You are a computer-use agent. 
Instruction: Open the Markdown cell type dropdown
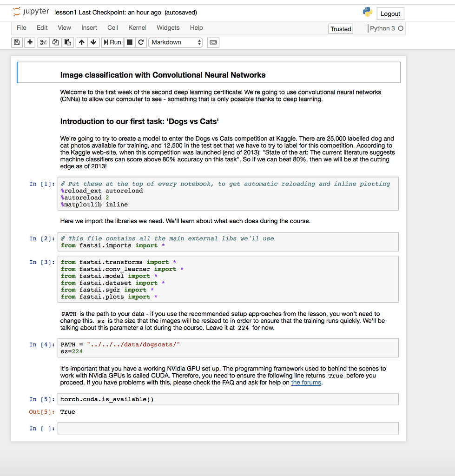176,42
